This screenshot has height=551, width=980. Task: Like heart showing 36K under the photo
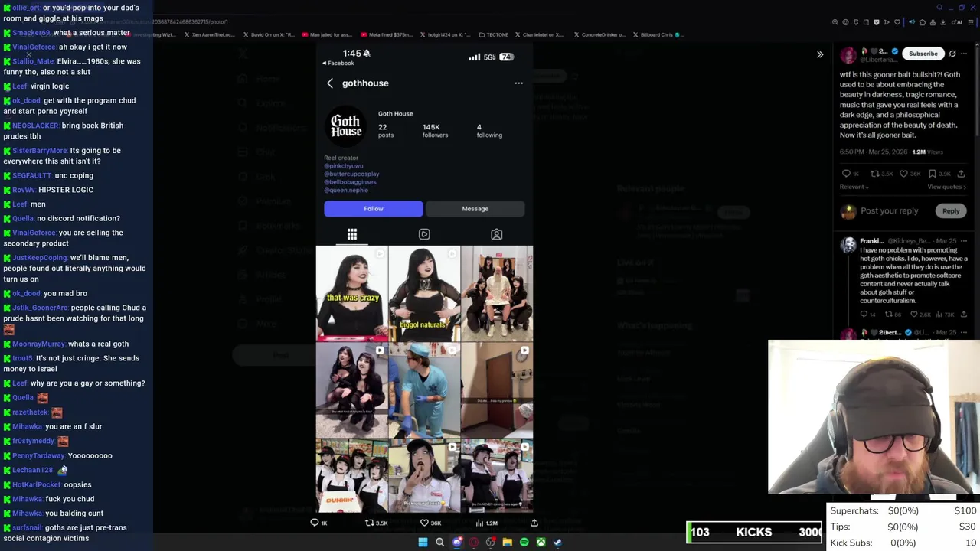click(430, 523)
